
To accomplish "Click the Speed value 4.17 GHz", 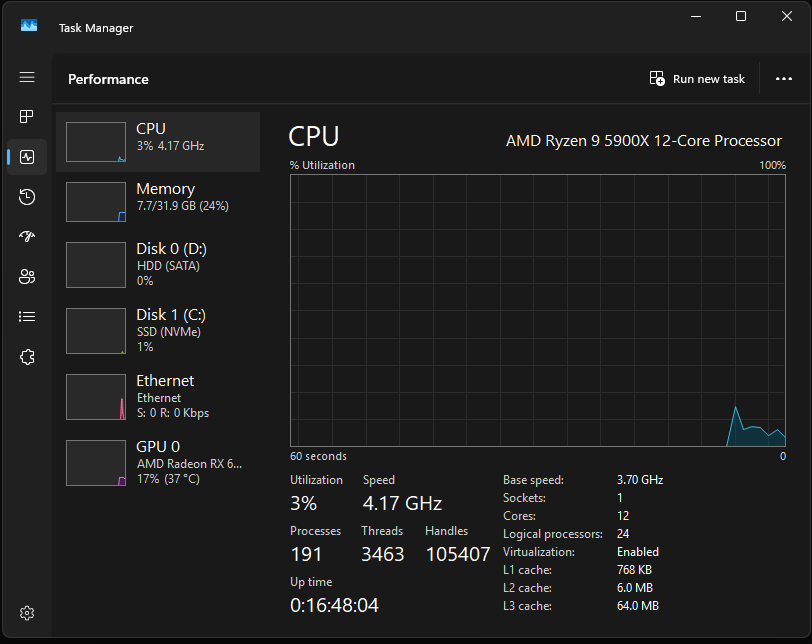I will pos(402,503).
